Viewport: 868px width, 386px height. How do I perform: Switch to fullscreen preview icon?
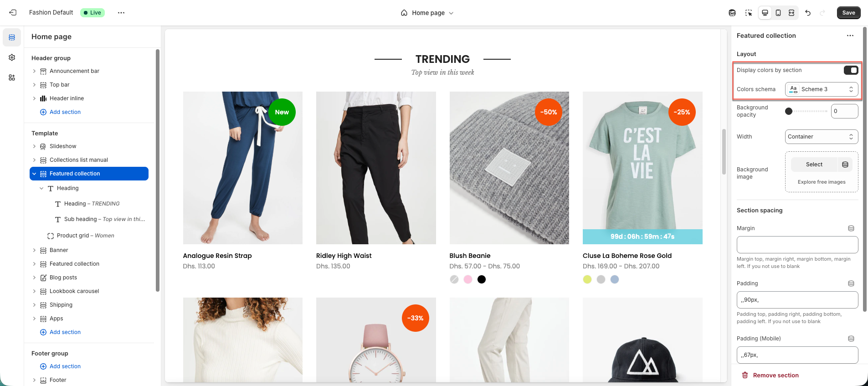pyautogui.click(x=791, y=13)
